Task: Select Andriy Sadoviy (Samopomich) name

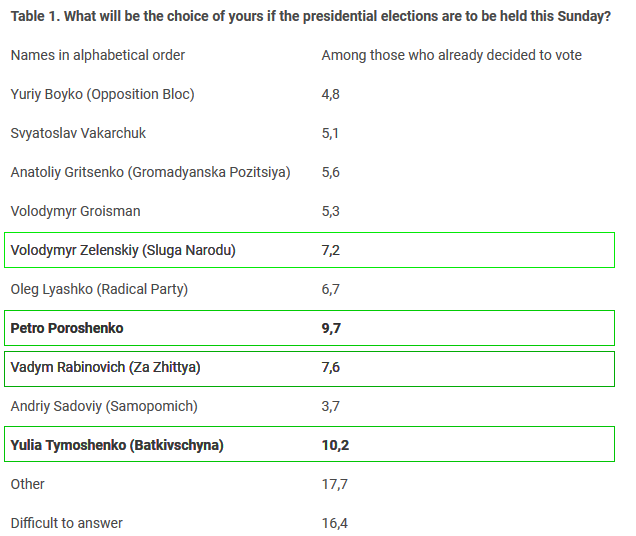Action: tap(104, 406)
